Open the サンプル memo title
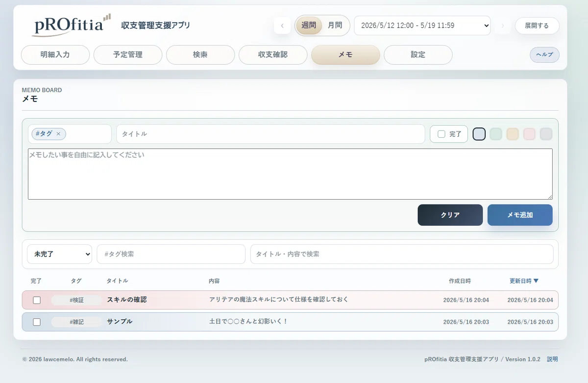The width and height of the screenshot is (588, 383). click(x=120, y=322)
